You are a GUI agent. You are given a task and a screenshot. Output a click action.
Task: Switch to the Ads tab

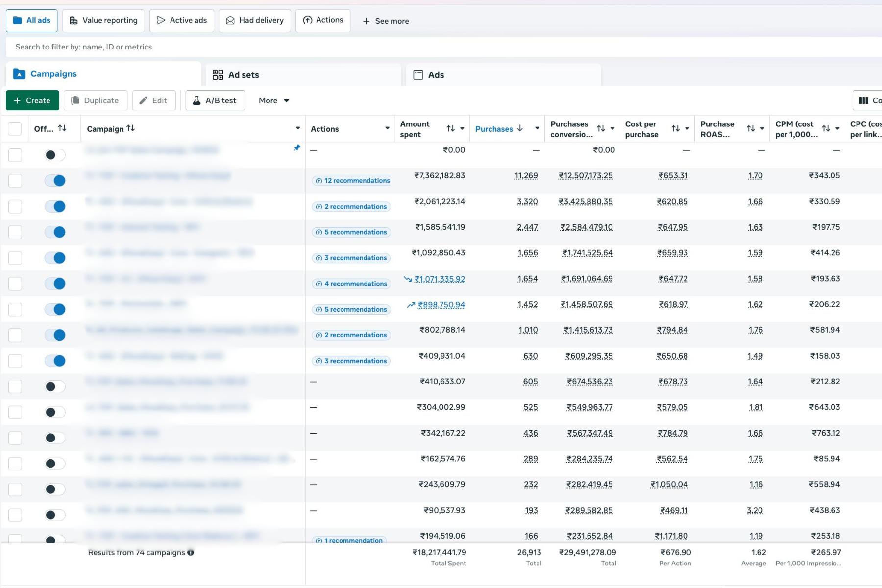[435, 74]
